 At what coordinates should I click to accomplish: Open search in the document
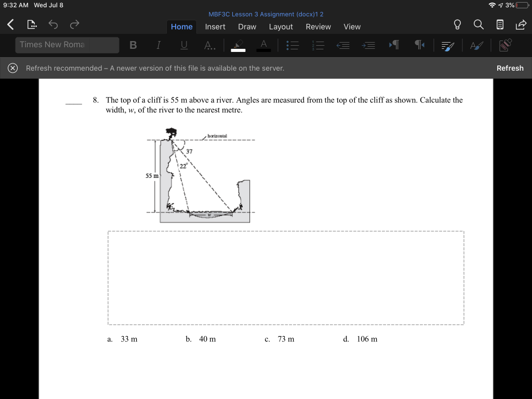coord(478,24)
